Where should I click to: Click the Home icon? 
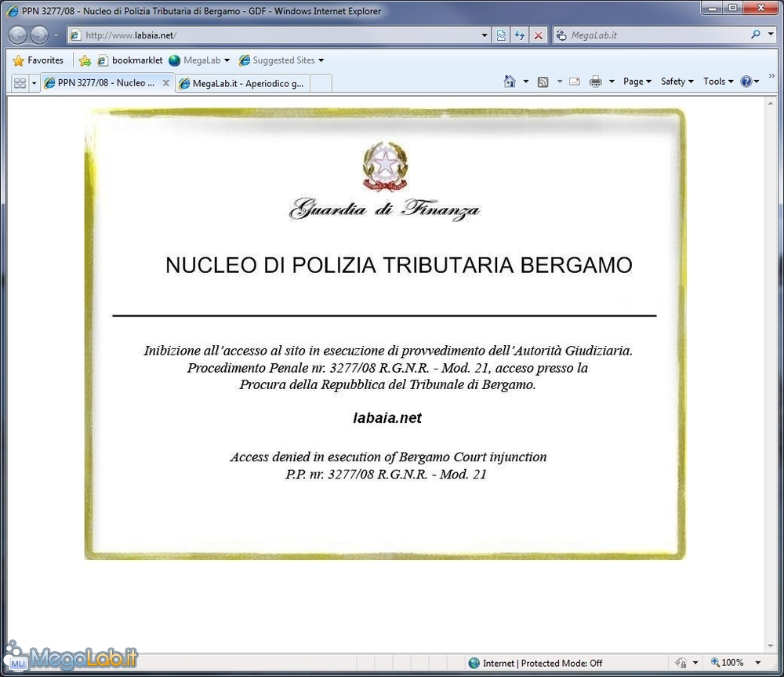pyautogui.click(x=510, y=81)
